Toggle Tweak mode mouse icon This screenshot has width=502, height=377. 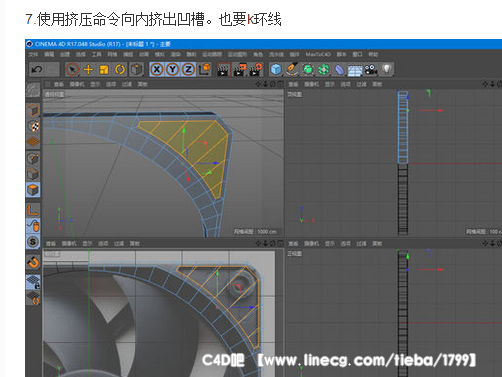pos(33,226)
